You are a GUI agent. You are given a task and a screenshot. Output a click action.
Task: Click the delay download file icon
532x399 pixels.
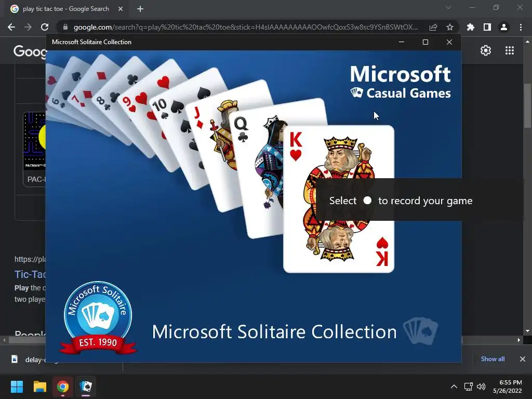15,359
